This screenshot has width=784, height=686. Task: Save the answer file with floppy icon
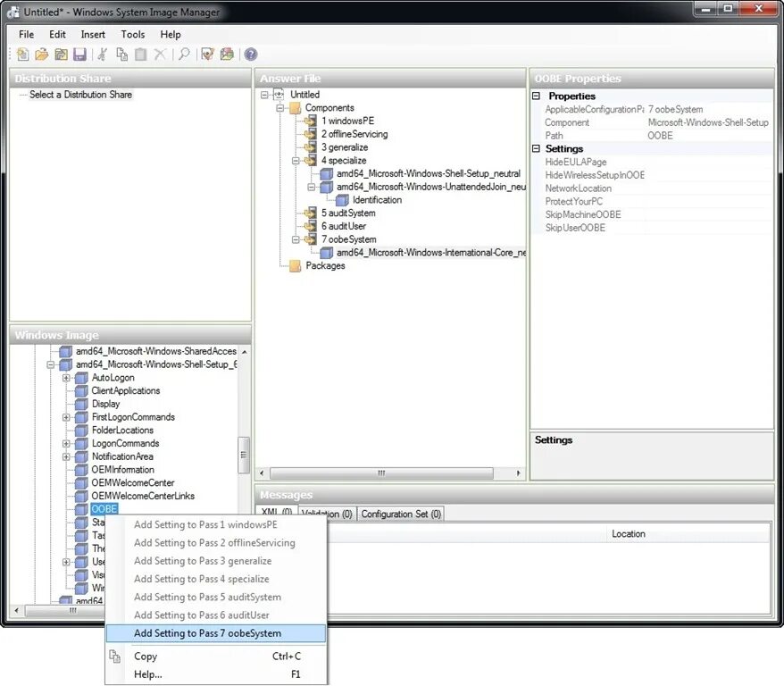coord(80,54)
